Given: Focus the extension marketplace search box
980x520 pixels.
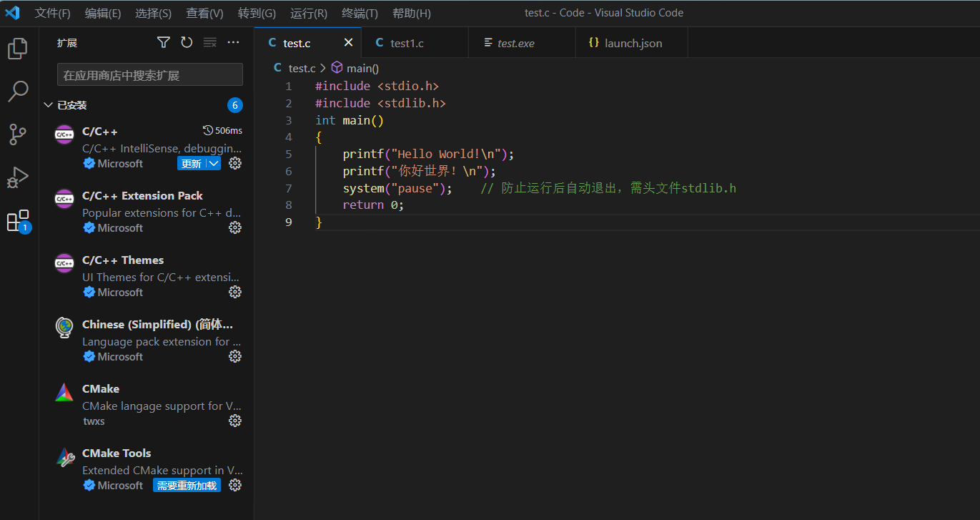Looking at the screenshot, I should coord(150,74).
